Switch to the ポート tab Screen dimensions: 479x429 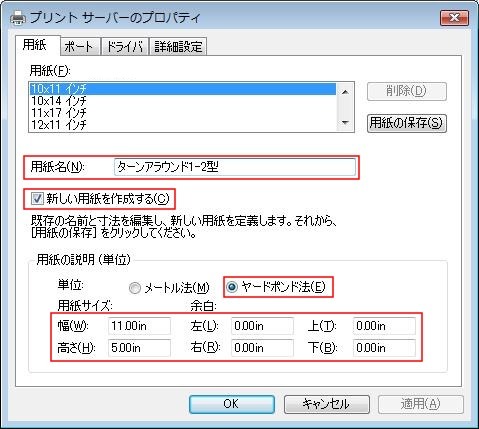(79, 46)
